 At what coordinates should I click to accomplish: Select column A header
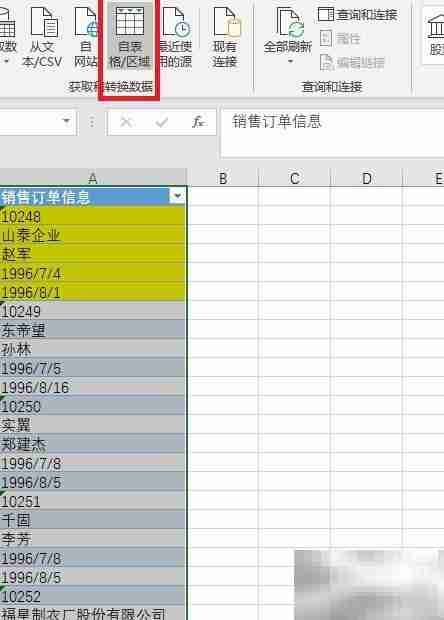[93, 178]
